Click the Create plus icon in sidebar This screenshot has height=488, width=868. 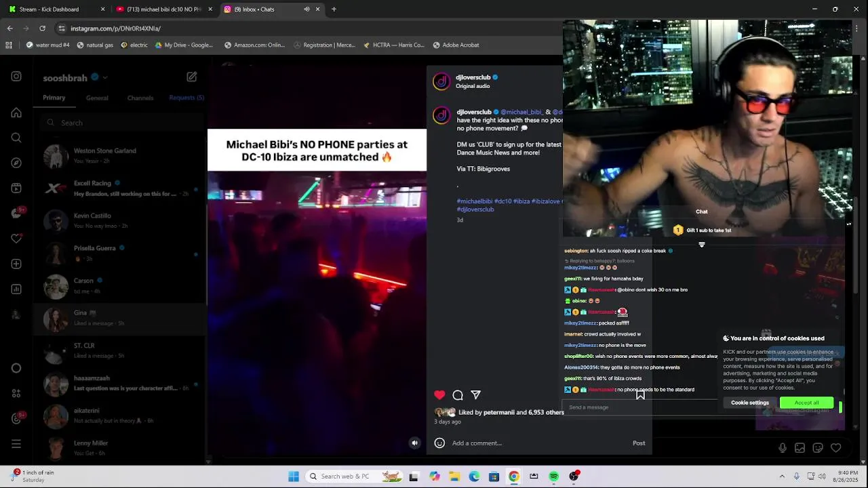(x=16, y=264)
